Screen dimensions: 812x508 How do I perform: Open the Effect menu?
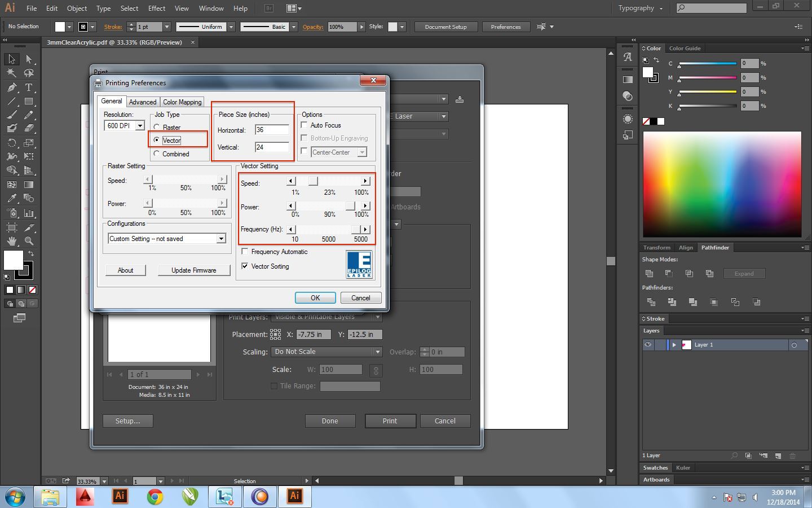point(157,8)
